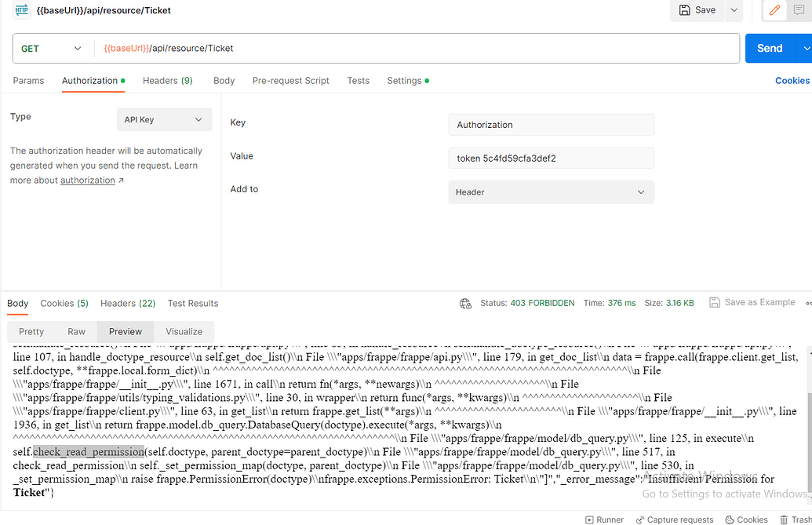Click the Authorization Key input field
812x525 pixels.
(551, 124)
